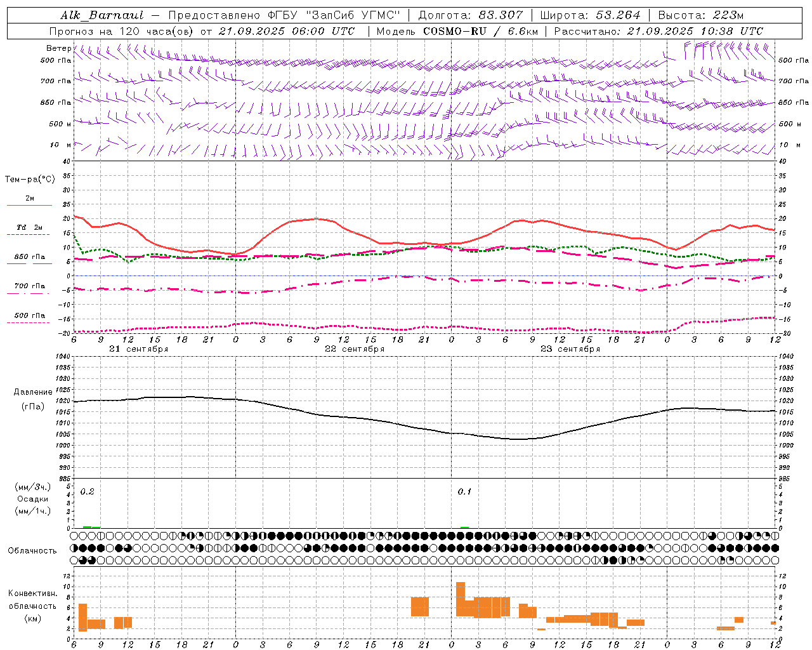The image size is (812, 650).
Task: Click the Долгота: 83.307 value
Action: click(x=471, y=15)
